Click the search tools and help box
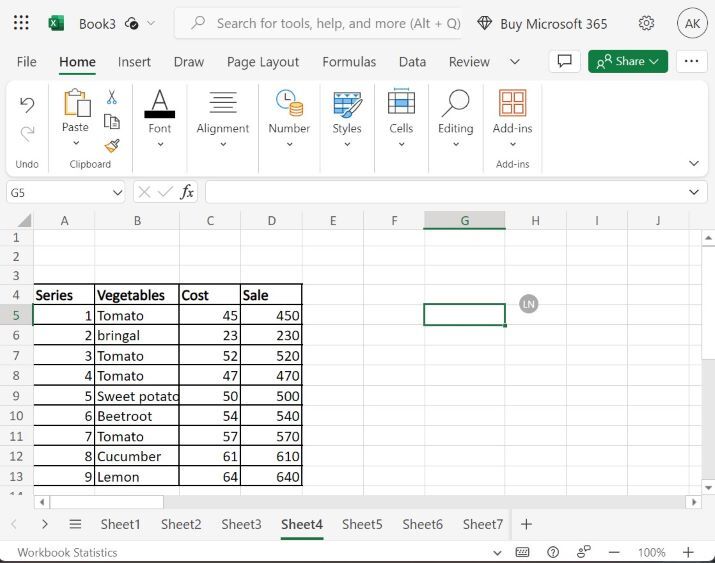 pos(318,23)
